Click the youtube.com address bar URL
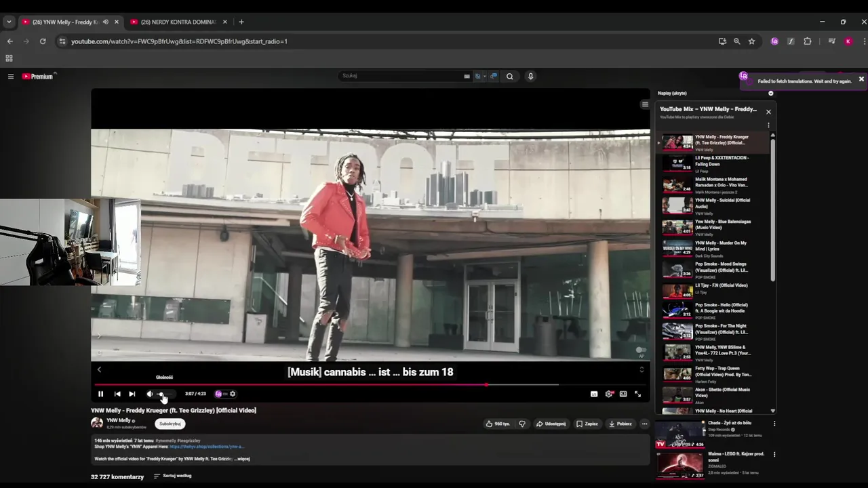The image size is (868, 488). tap(179, 41)
